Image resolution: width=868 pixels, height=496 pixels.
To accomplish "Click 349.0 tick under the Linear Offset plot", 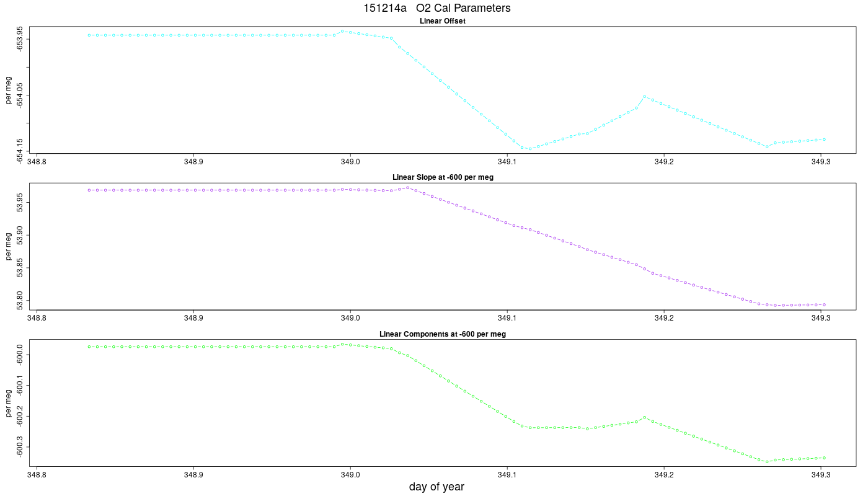I will click(350, 162).
